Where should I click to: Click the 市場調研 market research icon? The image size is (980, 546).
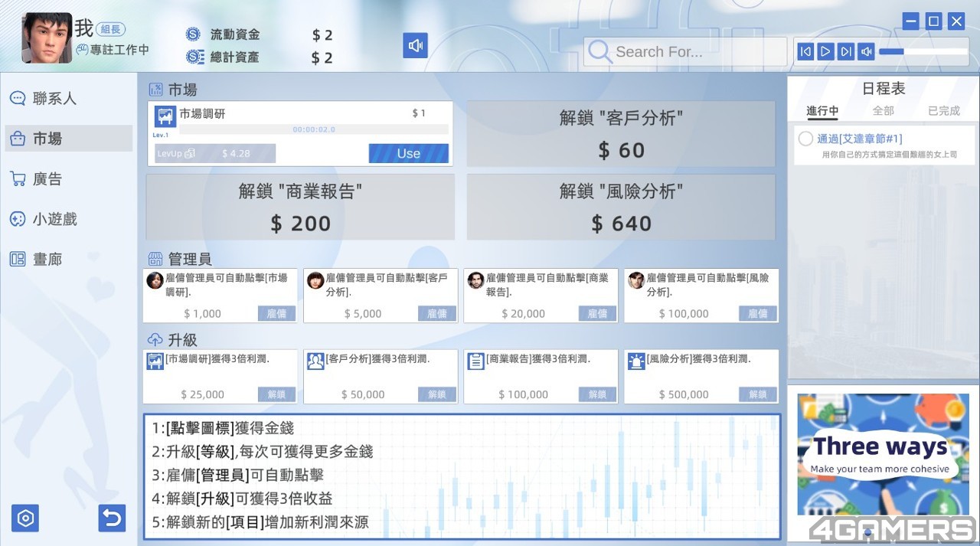pos(165,116)
